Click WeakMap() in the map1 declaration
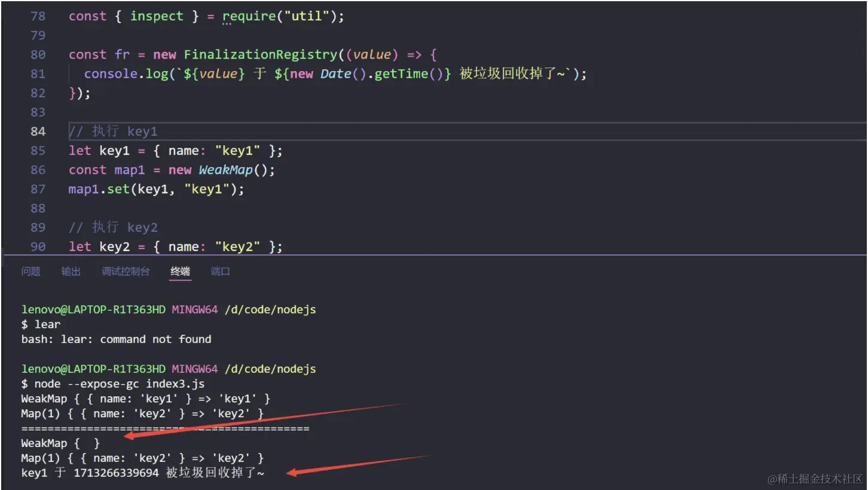Image resolution: width=868 pixels, height=490 pixels. tap(237, 170)
